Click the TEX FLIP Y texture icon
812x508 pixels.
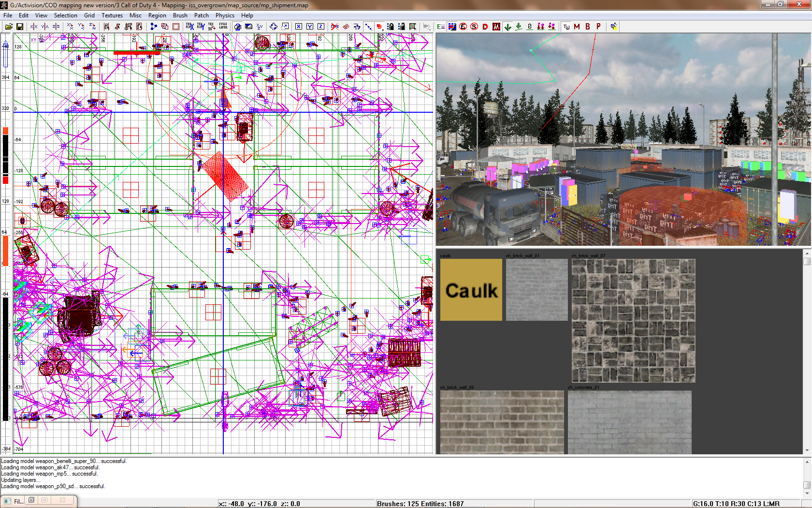click(x=201, y=27)
